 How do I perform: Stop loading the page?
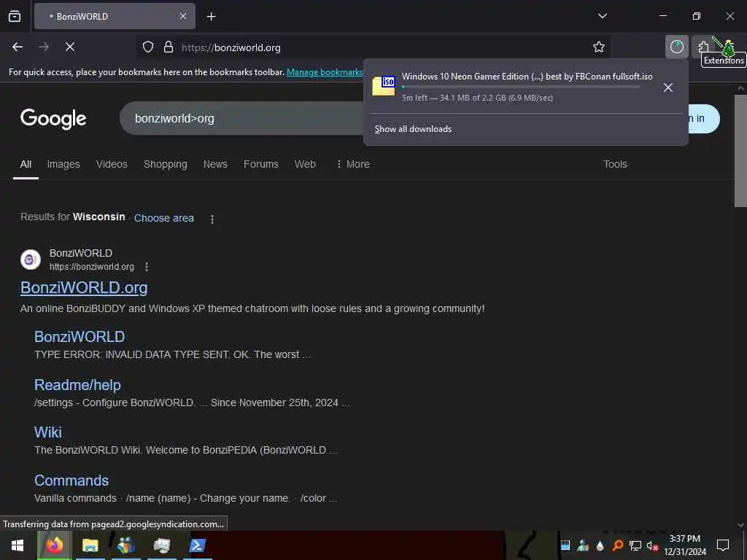(70, 47)
